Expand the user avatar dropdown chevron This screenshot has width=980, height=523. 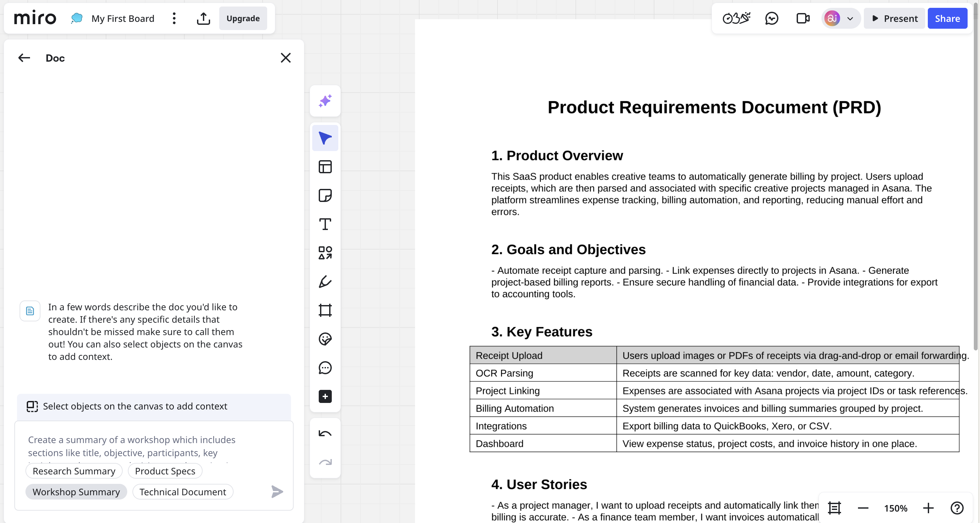(x=850, y=18)
